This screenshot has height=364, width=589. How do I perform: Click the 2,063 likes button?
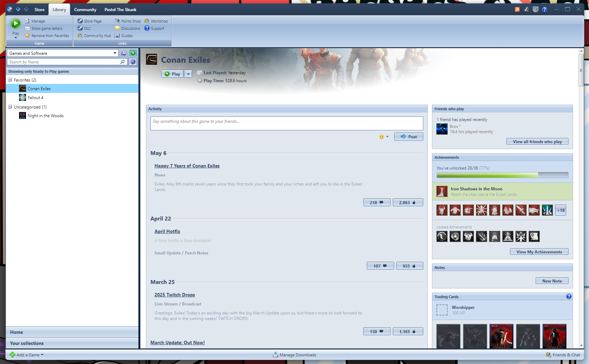(408, 202)
